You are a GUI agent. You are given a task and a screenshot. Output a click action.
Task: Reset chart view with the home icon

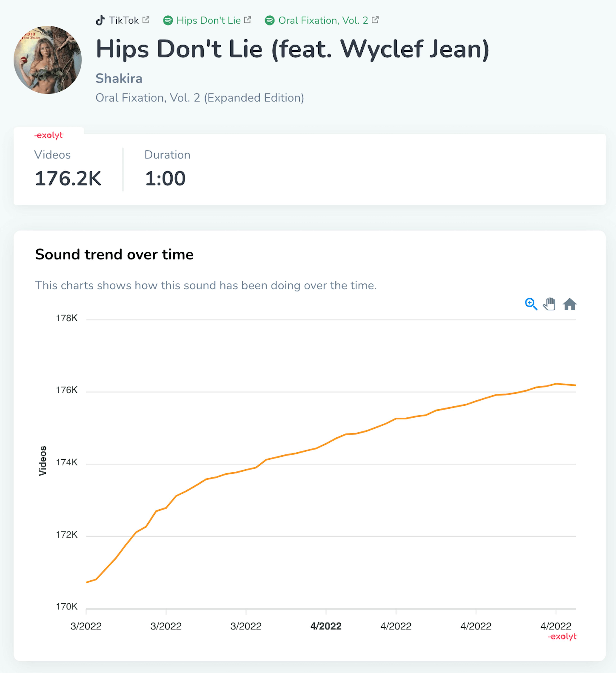[570, 304]
